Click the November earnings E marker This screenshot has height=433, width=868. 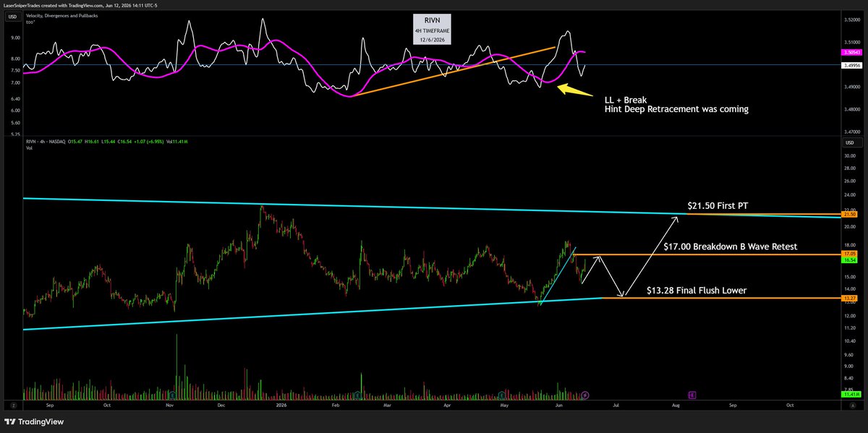click(x=171, y=395)
